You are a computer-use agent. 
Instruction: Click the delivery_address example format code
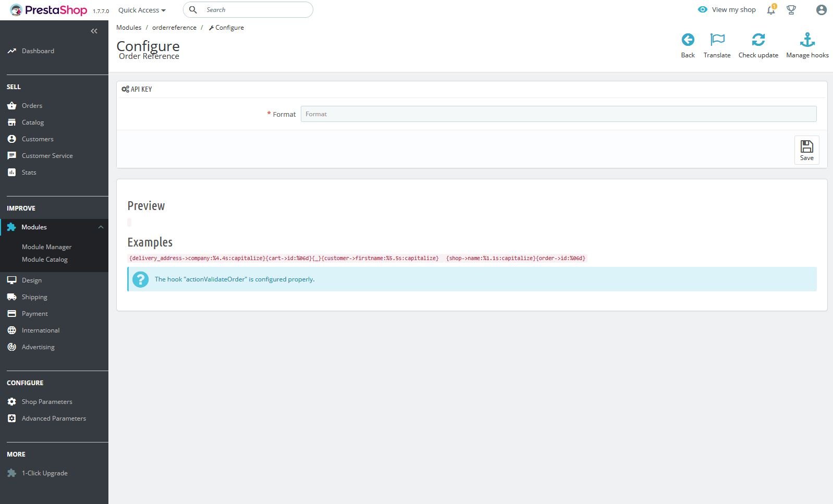[284, 258]
